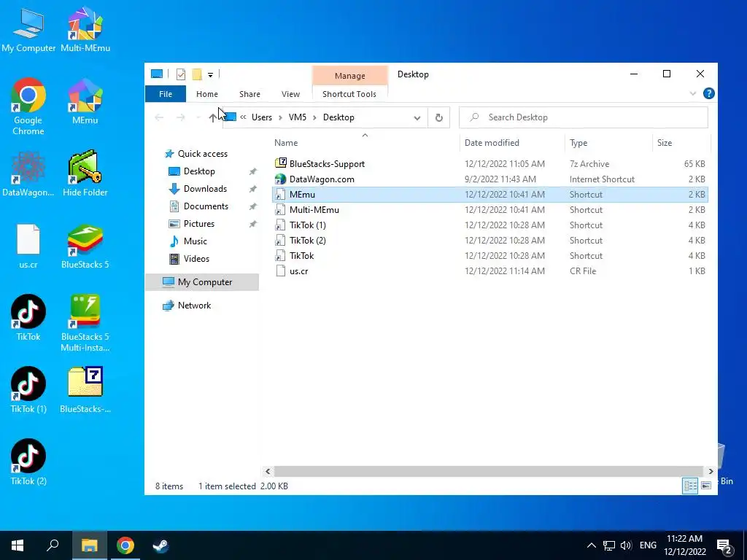Open Recent locations dropdown arrow
Screen dimensions: 747x560
click(198, 117)
